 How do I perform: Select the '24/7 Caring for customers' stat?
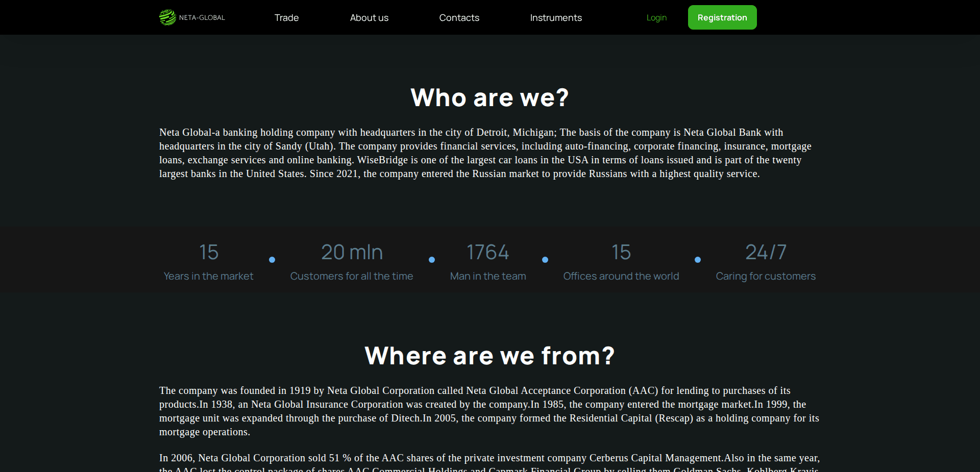[x=765, y=263]
